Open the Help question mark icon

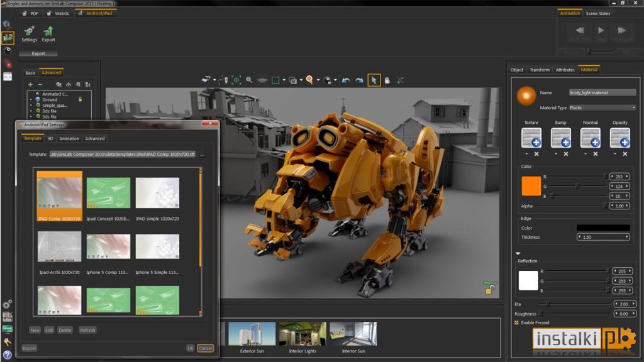(x=7, y=354)
